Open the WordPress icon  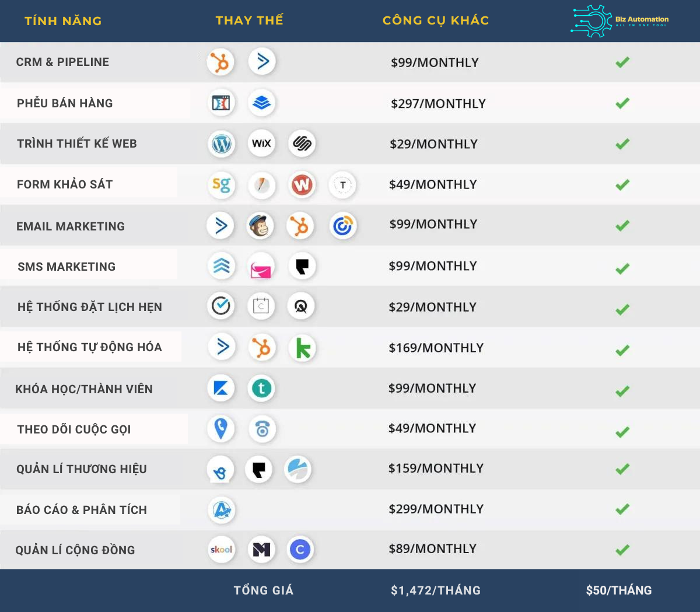coord(222,144)
